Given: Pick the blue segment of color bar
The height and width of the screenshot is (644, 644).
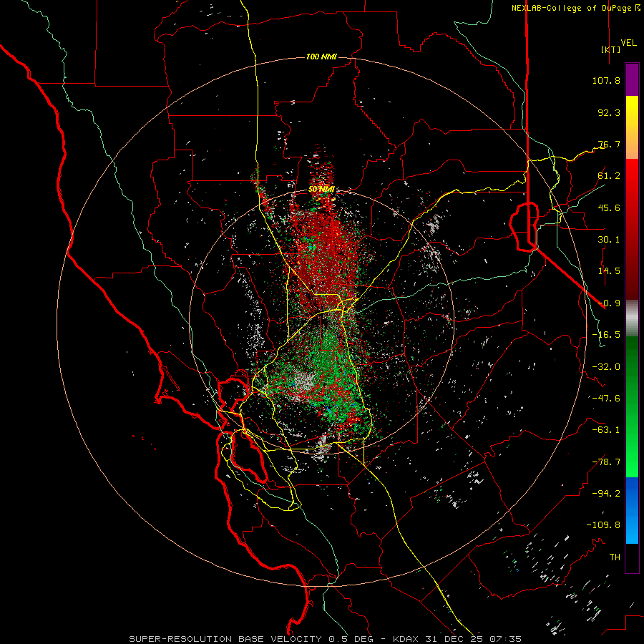Looking at the screenshot, I should click(x=632, y=510).
